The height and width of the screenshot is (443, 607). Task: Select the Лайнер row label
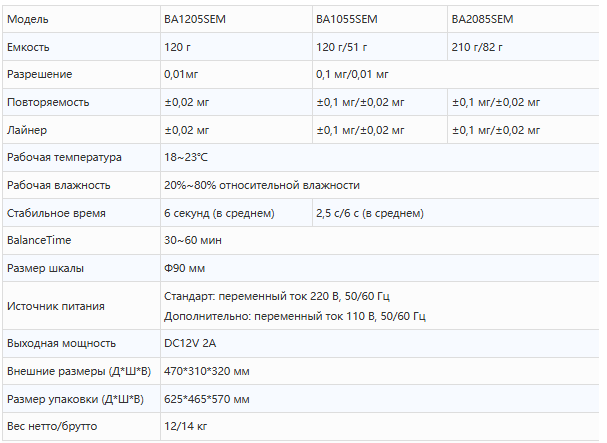(27, 130)
